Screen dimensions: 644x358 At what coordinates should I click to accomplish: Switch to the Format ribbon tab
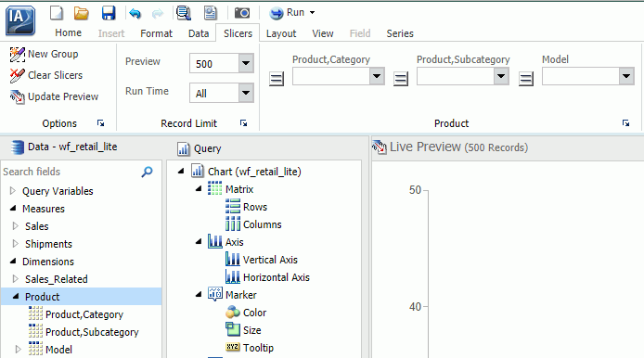click(x=156, y=33)
